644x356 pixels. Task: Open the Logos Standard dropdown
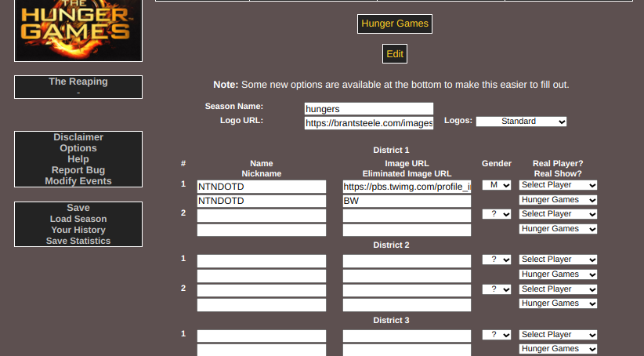point(521,122)
